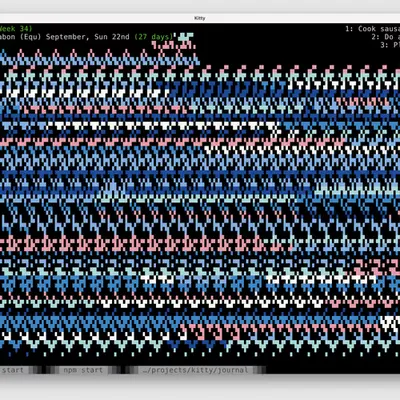Select the todo line starting '2: Do'
400x400 pixels.
coord(386,37)
